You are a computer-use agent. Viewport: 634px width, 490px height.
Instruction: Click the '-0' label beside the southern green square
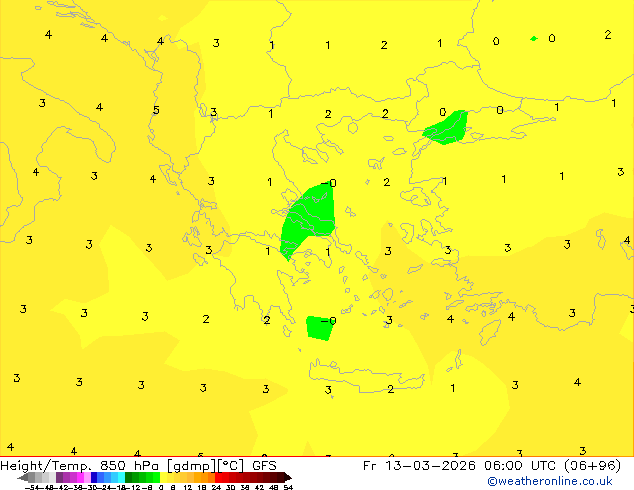[x=328, y=321]
